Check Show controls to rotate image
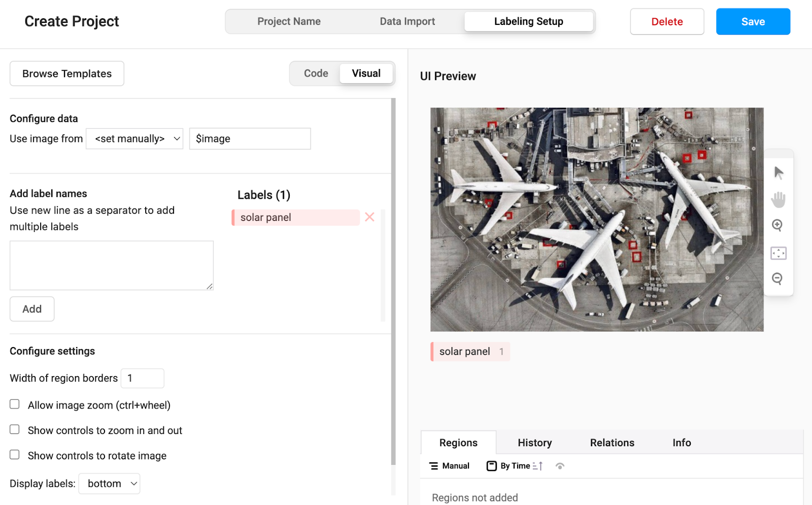812x505 pixels. 15,455
